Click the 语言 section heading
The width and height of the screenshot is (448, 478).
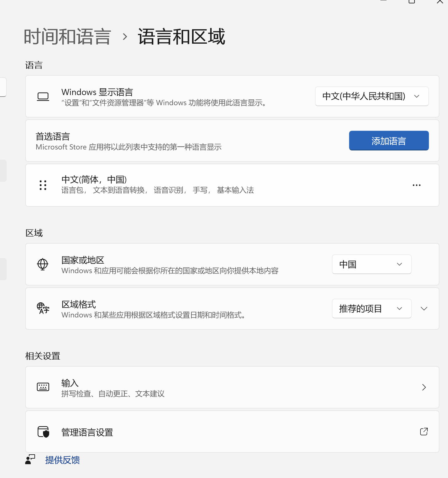[x=34, y=65]
